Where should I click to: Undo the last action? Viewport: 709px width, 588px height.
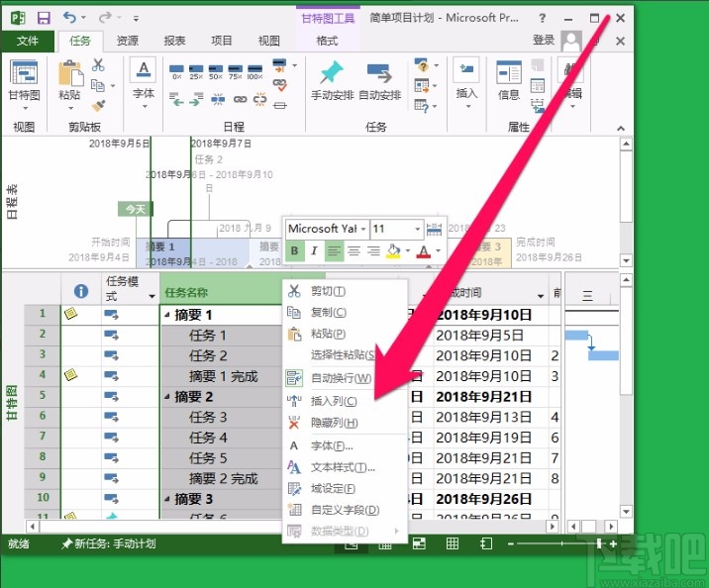tap(70, 18)
